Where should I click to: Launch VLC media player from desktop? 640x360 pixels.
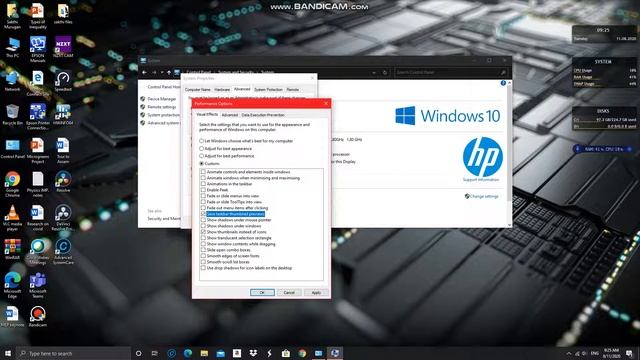pos(12,218)
